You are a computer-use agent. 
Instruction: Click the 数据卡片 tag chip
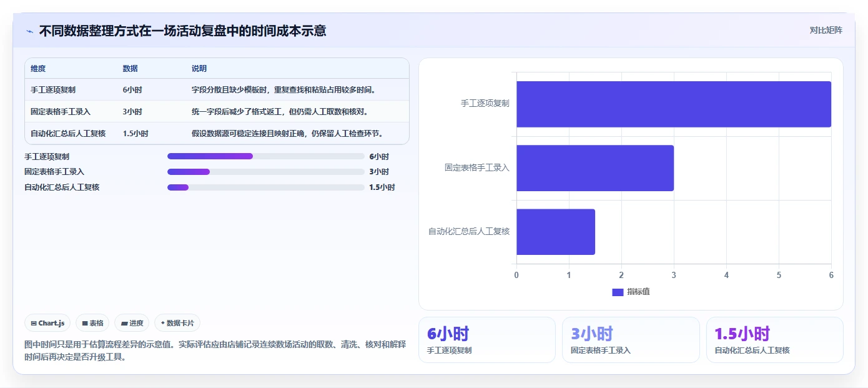(177, 323)
